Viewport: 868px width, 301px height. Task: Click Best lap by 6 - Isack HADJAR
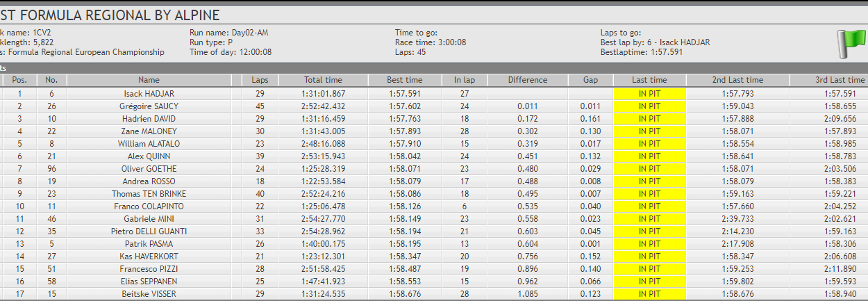pos(655,42)
